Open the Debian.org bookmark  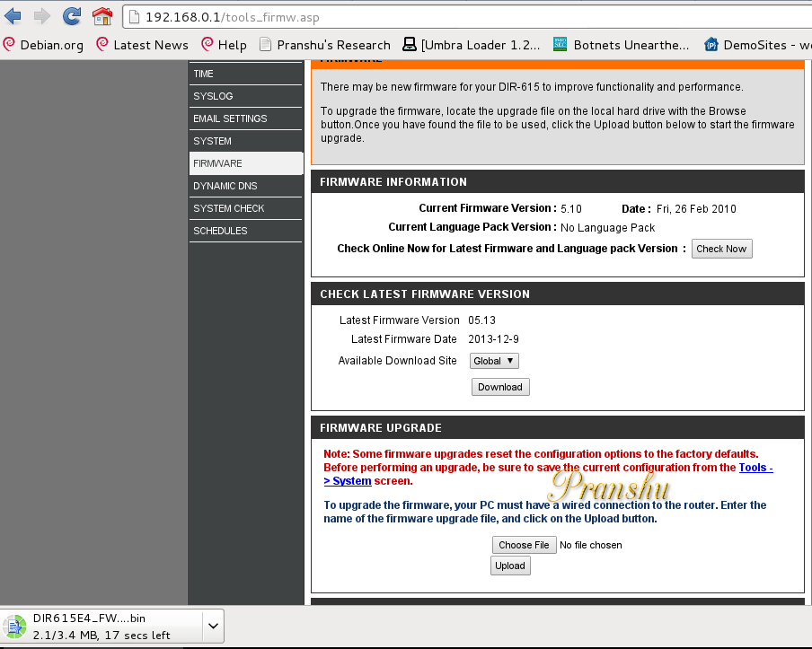pyautogui.click(x=43, y=45)
